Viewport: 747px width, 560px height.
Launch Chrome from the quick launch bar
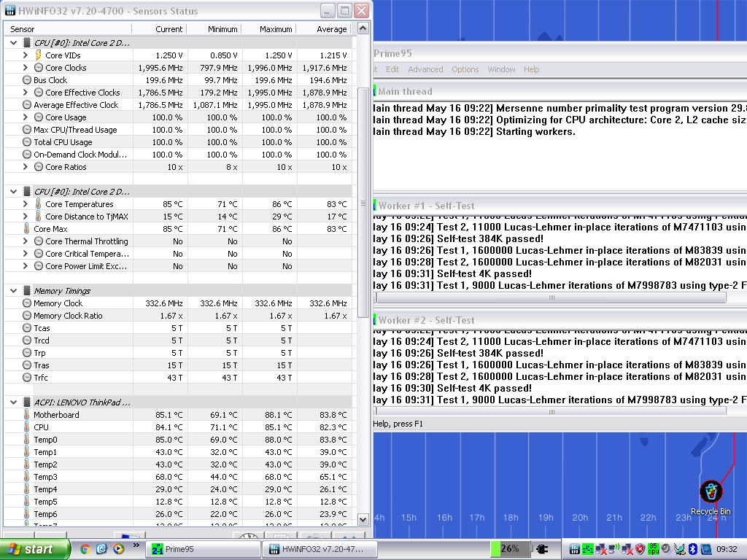point(85,549)
